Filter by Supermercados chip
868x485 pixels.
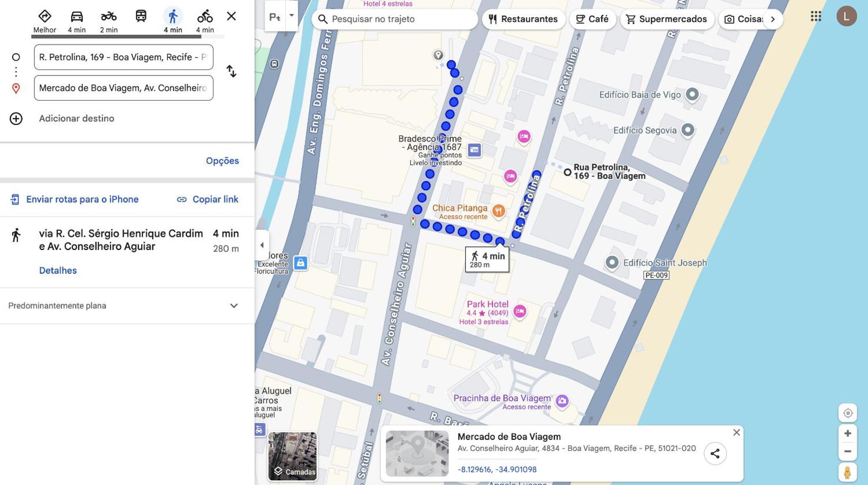667,19
